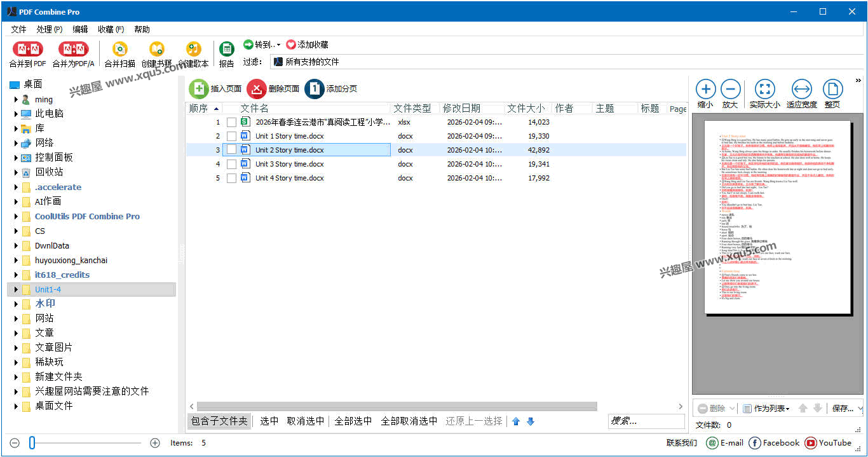Open the 收藏(F) menu
Screen dimensions: 868x457
click(111, 29)
